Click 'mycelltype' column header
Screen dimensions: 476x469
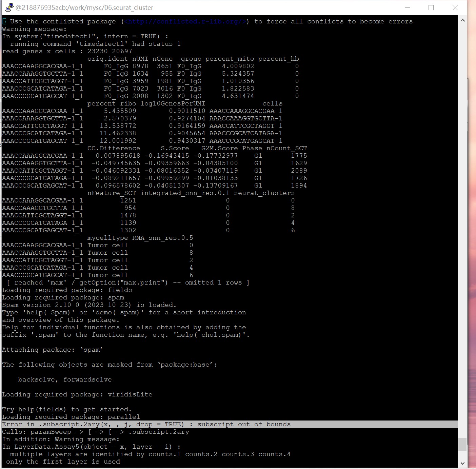click(x=108, y=238)
